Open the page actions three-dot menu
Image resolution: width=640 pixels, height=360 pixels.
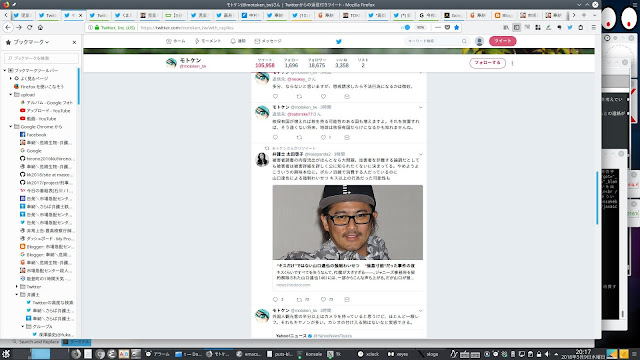pyautogui.click(x=438, y=27)
